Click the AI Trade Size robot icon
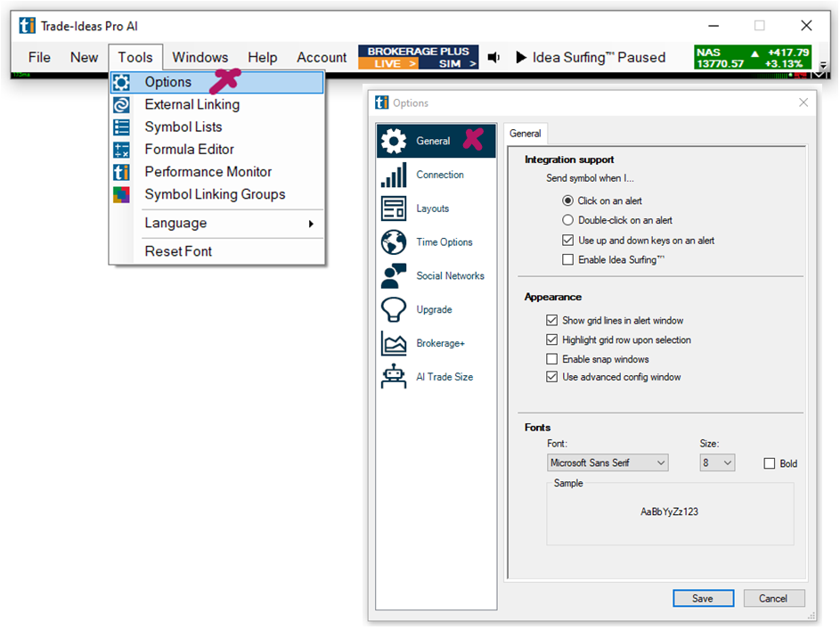 click(x=394, y=377)
